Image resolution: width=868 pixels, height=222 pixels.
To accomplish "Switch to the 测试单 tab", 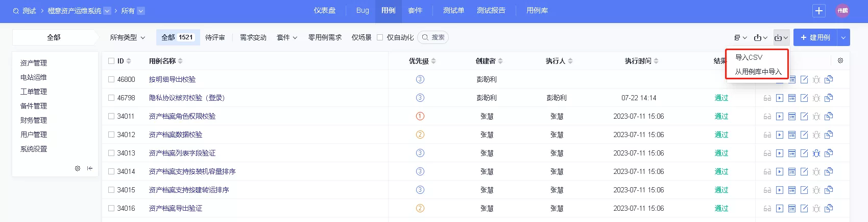I will [453, 10].
